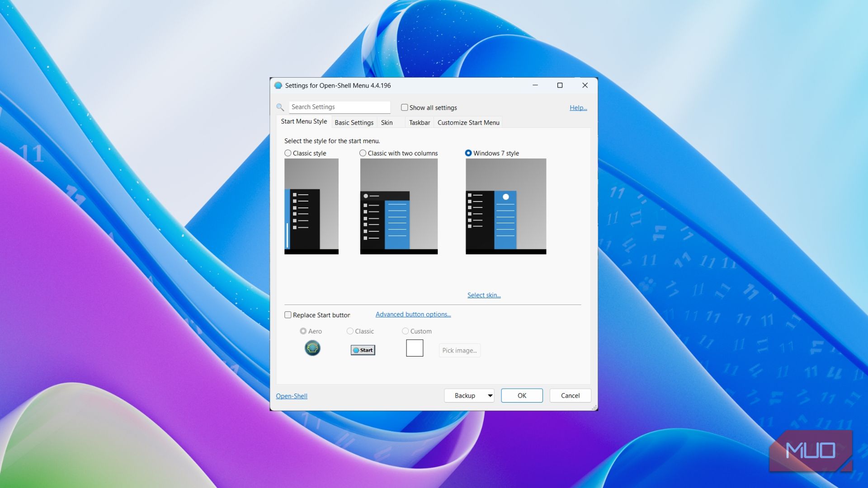Click the Windows 7 style preview thumbnail
Image resolution: width=868 pixels, height=488 pixels.
506,206
